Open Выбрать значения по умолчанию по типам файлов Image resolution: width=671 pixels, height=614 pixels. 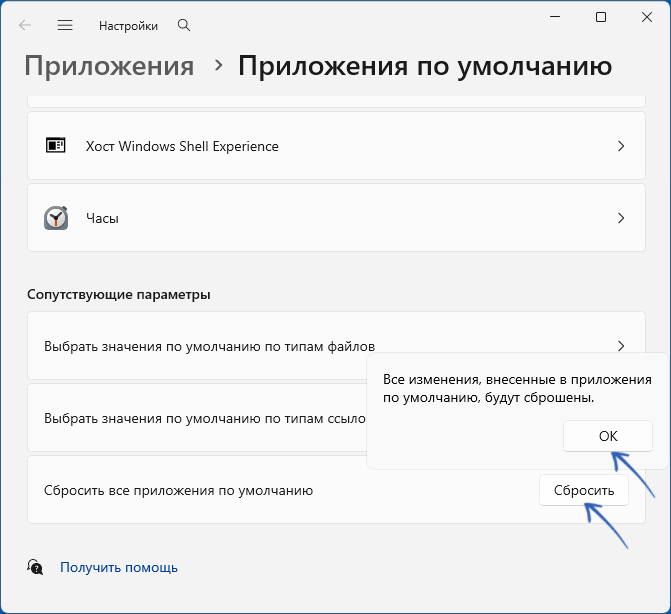(336, 345)
